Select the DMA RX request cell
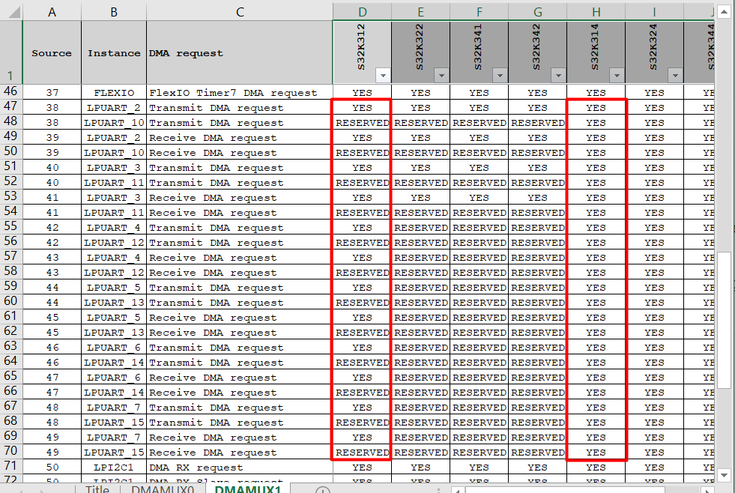The image size is (735, 493). tap(240, 467)
